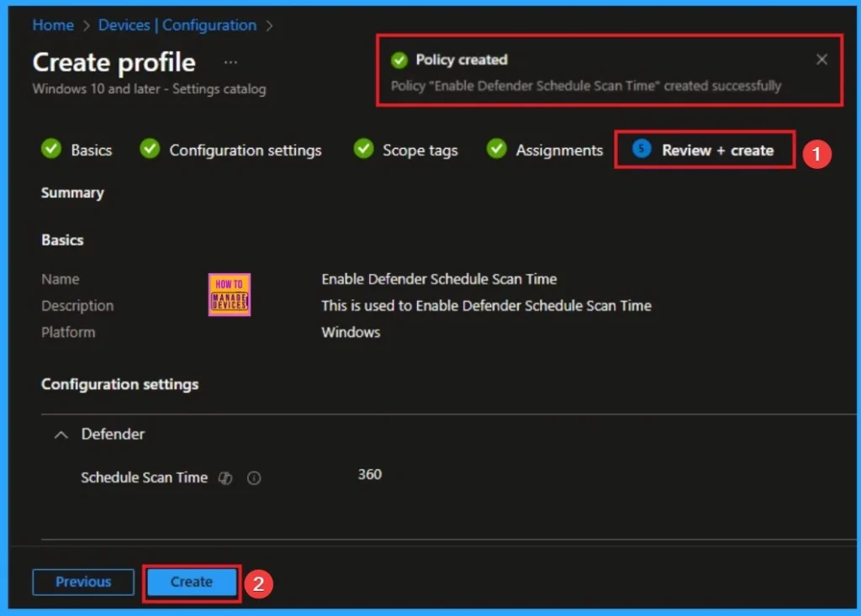Screen dimensions: 861x616
Task: Click the green check icon on Scope tags
Action: 362,149
